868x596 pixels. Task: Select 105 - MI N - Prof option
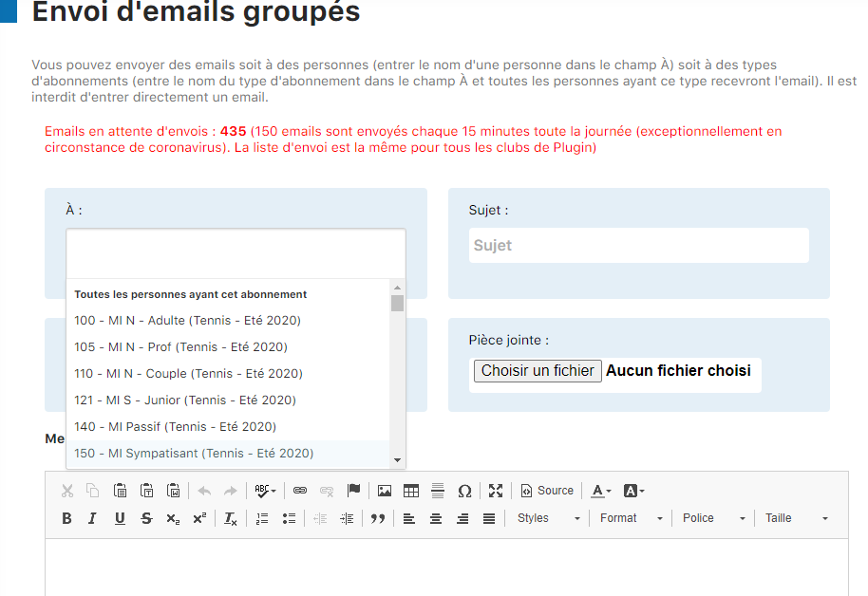tap(228, 347)
